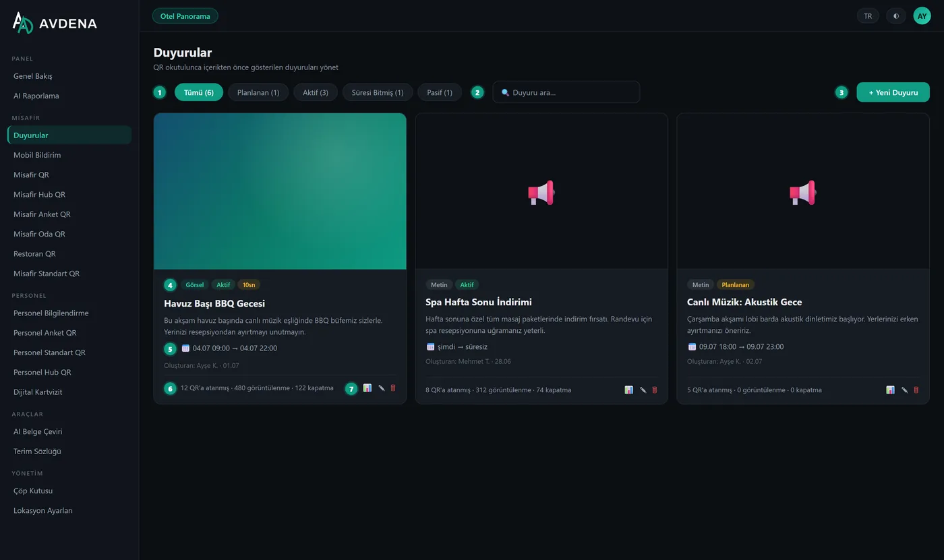Image resolution: width=944 pixels, height=560 pixels.
Task: Filter by Pasif (1) announcements
Action: click(x=440, y=92)
